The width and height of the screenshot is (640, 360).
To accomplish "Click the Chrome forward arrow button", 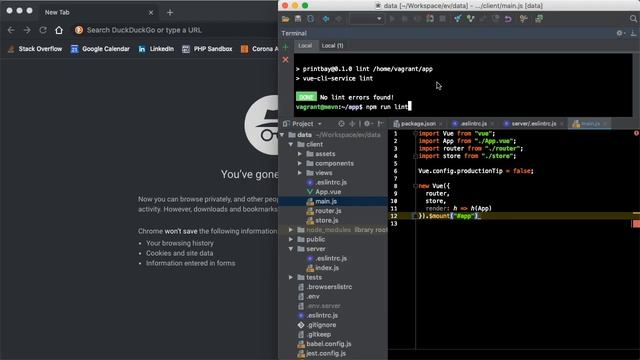I will point(27,30).
